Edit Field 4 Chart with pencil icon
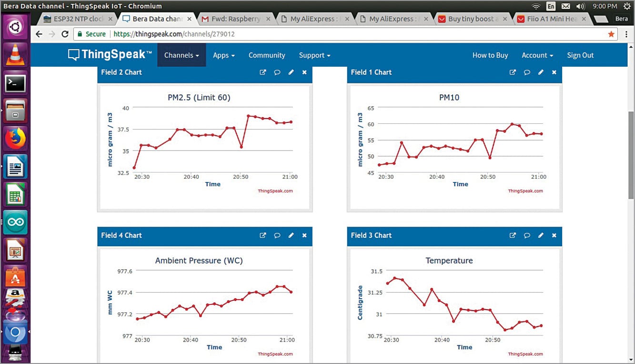635x364 pixels. (x=291, y=235)
